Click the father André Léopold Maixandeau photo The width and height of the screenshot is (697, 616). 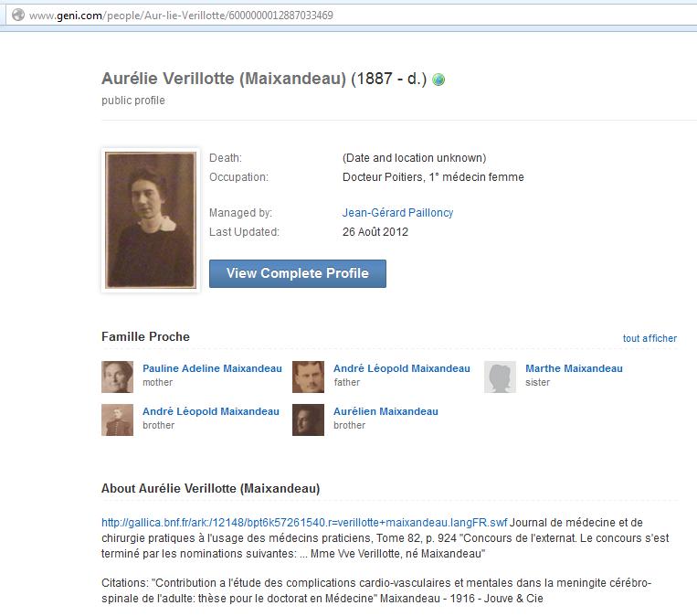(308, 377)
